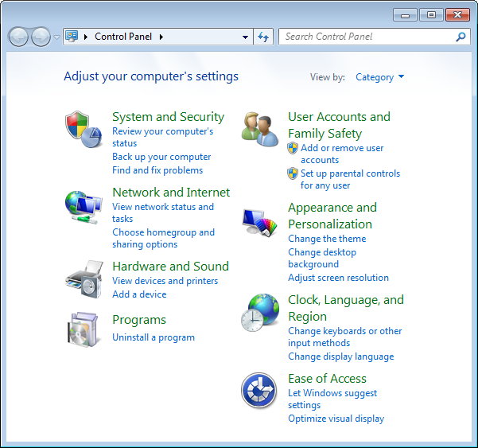Maximize the Control Panel window
The width and height of the screenshot is (478, 448).
[431, 15]
